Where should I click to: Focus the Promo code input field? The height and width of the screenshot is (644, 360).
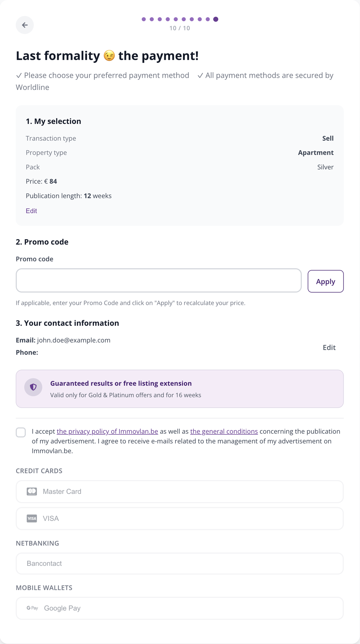(x=159, y=281)
